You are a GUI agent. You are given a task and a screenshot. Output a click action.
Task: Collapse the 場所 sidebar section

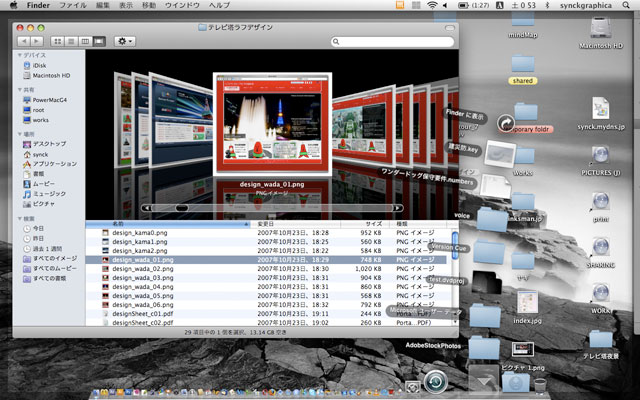(x=20, y=134)
